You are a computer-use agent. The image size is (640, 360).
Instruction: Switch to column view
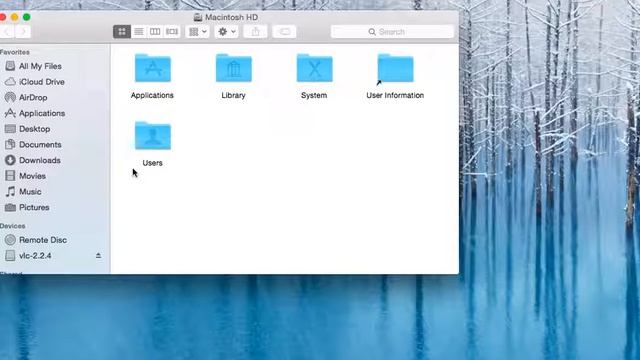[155, 32]
